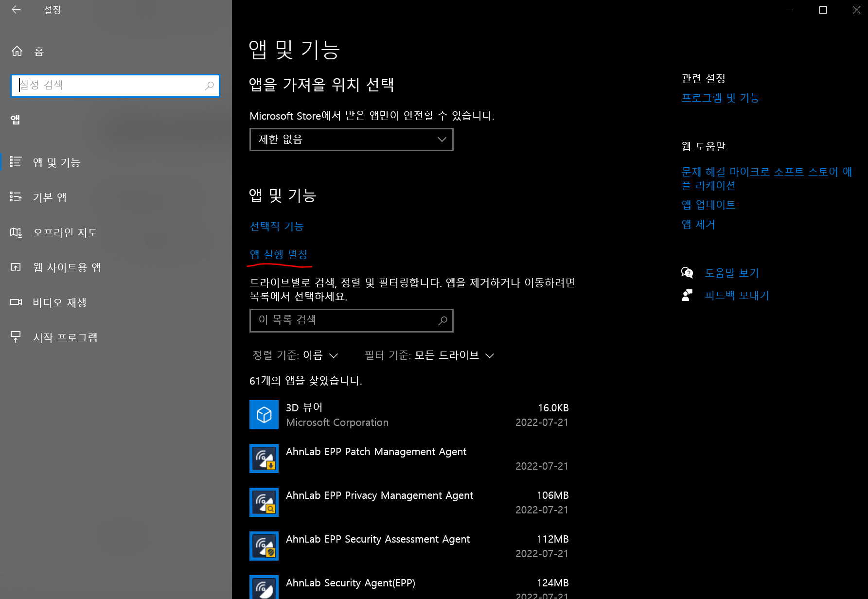Screen dimensions: 868x599
Task: Open the 앱 업데이트 help link
Action: click(709, 205)
